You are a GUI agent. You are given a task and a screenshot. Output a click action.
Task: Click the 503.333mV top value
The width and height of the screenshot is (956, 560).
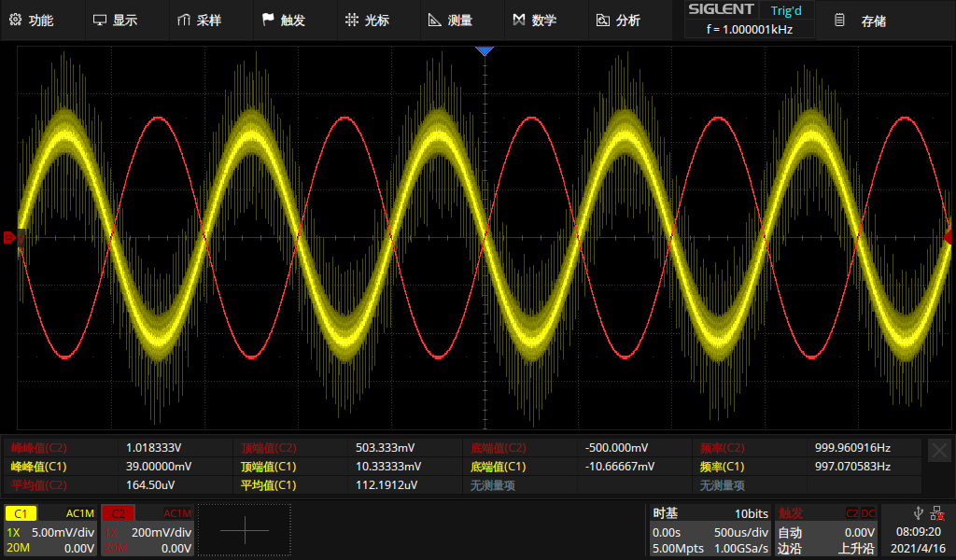[x=385, y=448]
